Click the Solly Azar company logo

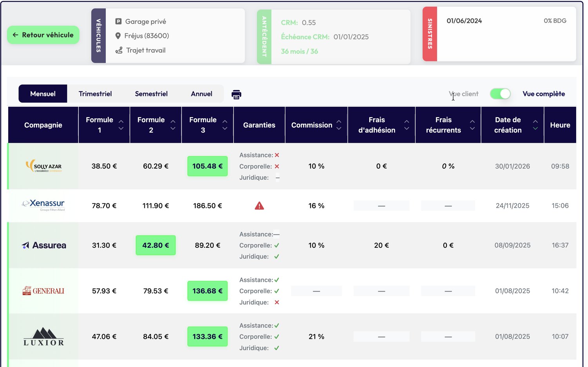(44, 166)
